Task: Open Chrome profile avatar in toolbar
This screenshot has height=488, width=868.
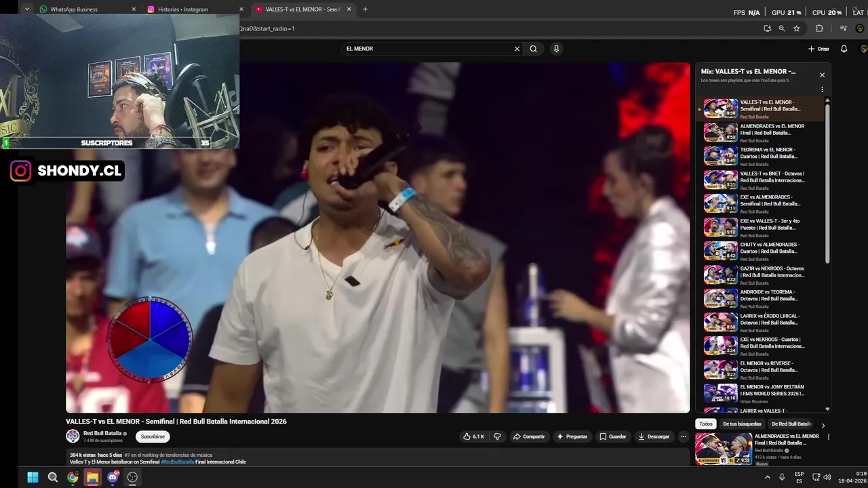Action: tap(860, 28)
